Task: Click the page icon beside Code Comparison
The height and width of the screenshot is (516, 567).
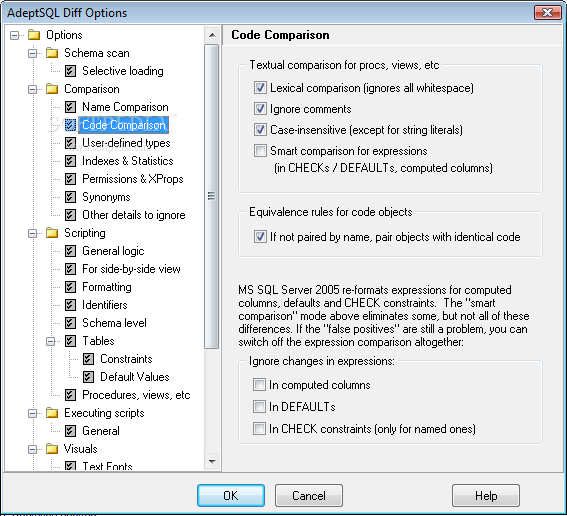Action: pyautogui.click(x=70, y=125)
